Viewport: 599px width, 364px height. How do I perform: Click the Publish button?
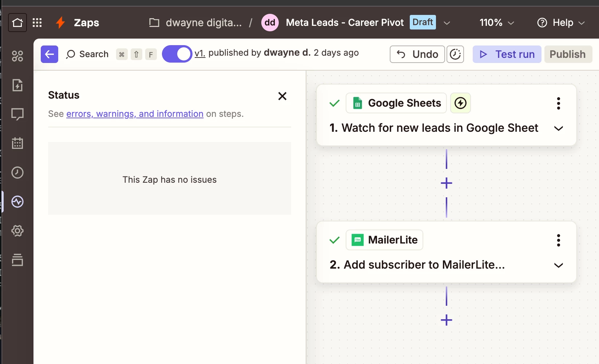[x=568, y=54]
